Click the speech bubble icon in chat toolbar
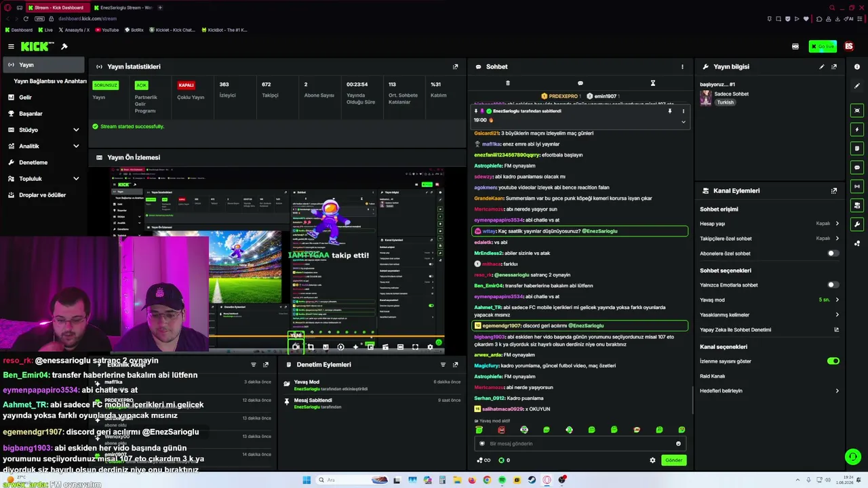 coord(580,83)
